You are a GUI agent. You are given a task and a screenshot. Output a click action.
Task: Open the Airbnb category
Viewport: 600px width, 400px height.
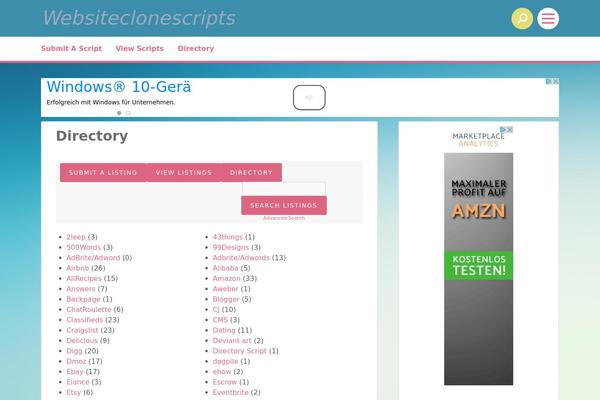78,268
